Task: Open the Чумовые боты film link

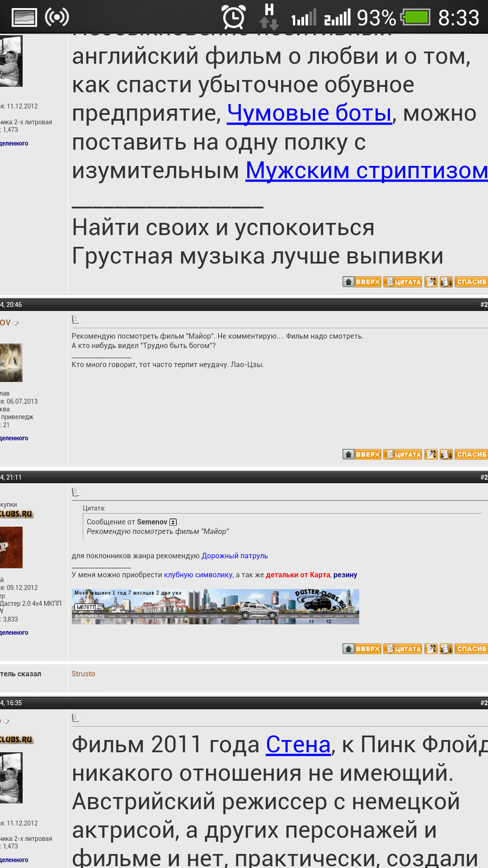Action: [x=309, y=113]
